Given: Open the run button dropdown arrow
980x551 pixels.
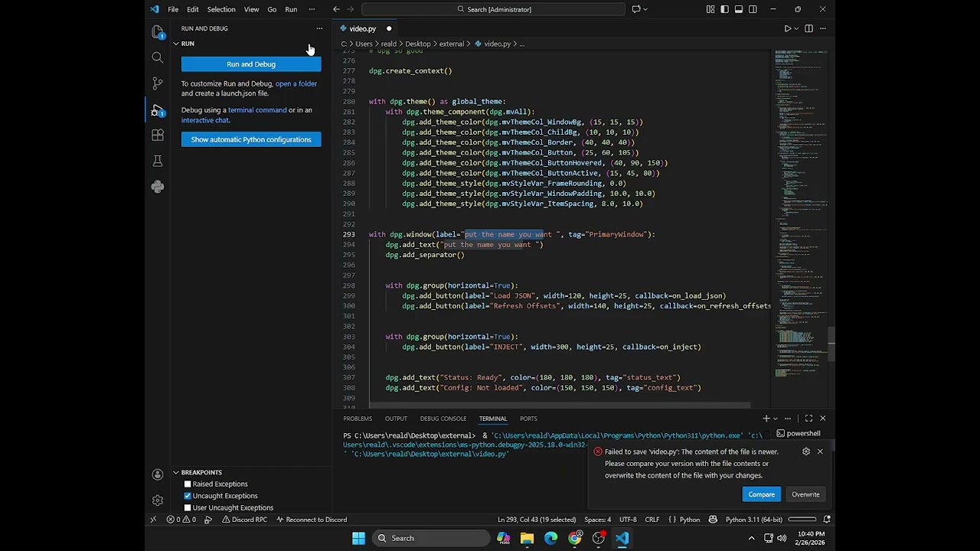Looking at the screenshot, I should (797, 28).
